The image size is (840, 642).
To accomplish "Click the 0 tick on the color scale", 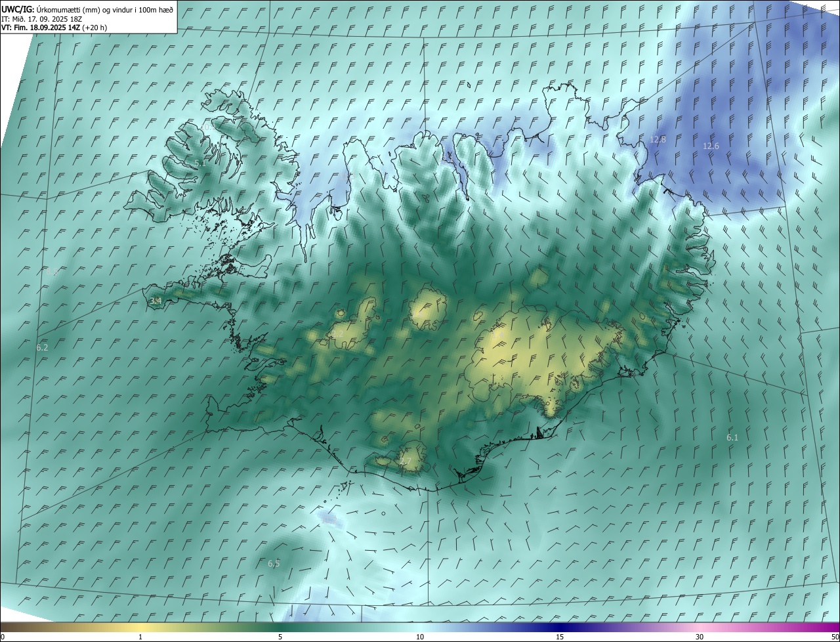I will point(3,637).
